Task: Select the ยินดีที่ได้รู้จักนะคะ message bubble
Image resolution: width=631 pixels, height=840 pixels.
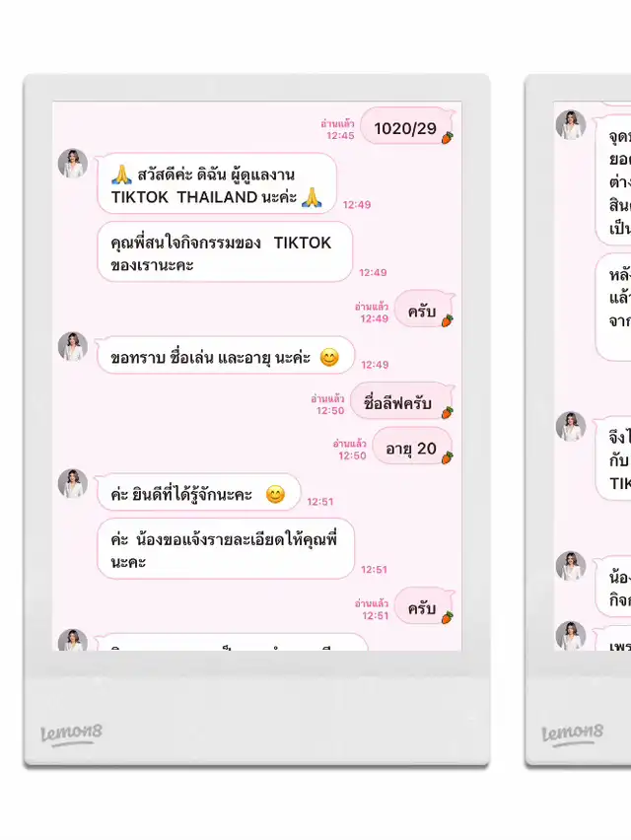Action: coord(199,492)
